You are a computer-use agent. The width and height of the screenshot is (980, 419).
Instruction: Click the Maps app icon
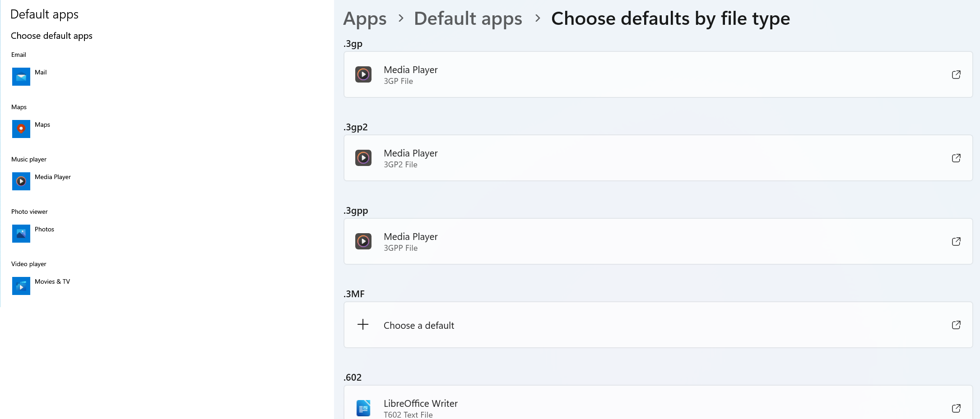pyautogui.click(x=21, y=129)
